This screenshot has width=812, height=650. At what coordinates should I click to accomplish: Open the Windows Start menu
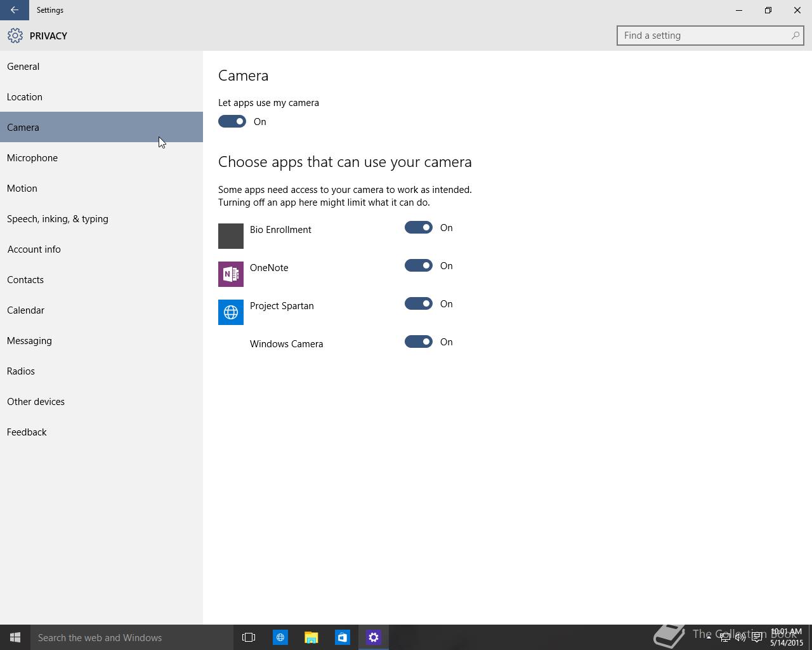[x=15, y=637]
